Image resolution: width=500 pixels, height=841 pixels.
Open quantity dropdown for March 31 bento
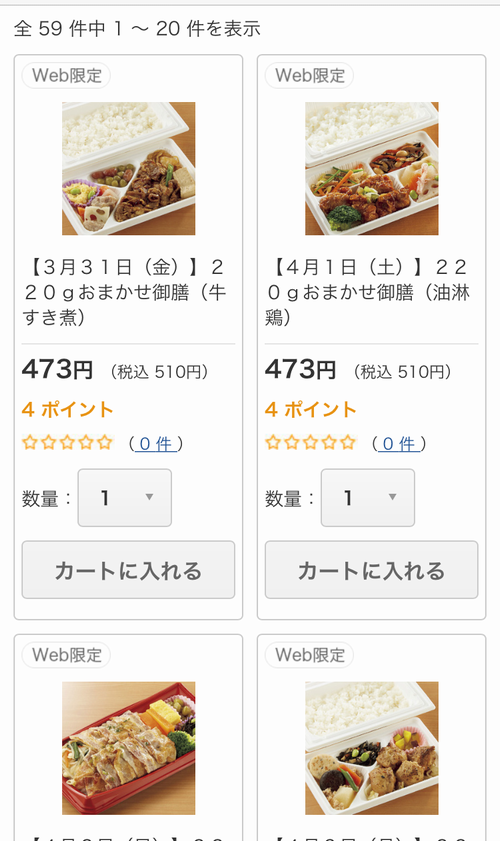tap(124, 498)
